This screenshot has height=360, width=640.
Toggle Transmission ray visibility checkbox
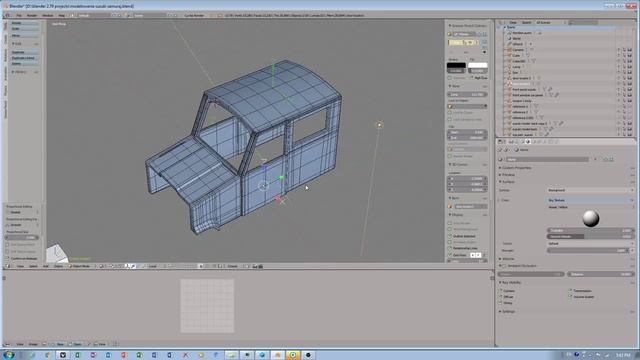[570, 291]
